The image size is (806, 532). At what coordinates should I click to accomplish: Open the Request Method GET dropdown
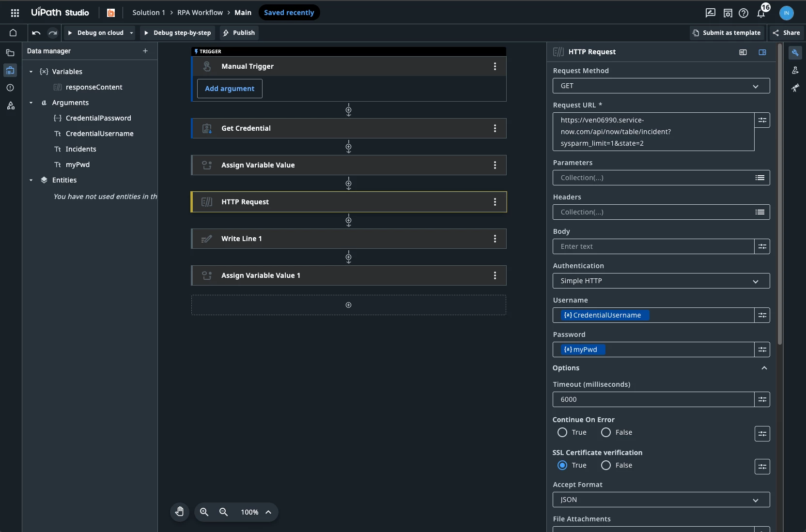[x=661, y=86]
